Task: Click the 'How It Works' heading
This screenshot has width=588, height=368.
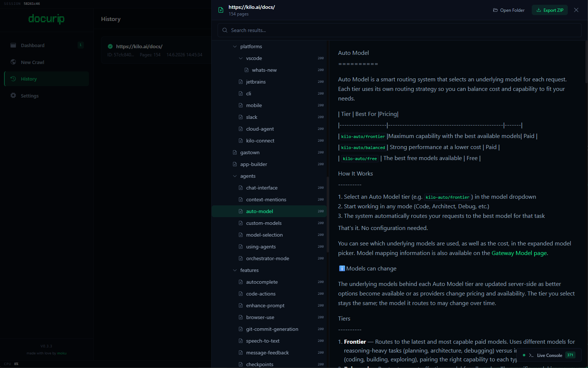Action: coord(355,174)
